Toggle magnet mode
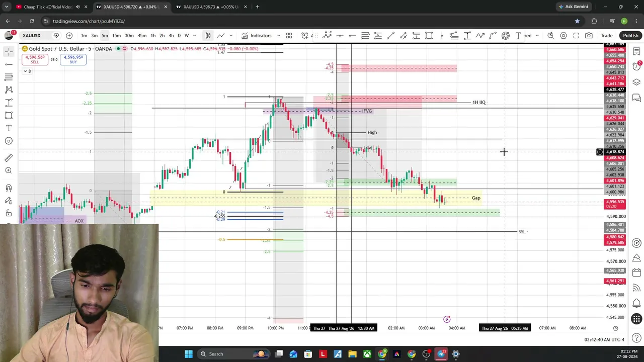Image resolution: width=644 pixels, height=362 pixels. (x=9, y=189)
